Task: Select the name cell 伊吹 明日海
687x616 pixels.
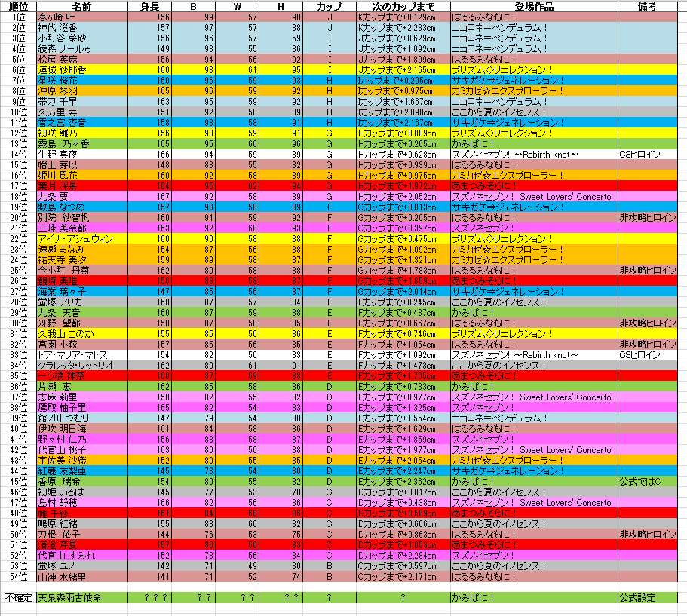Action: tap(82, 428)
